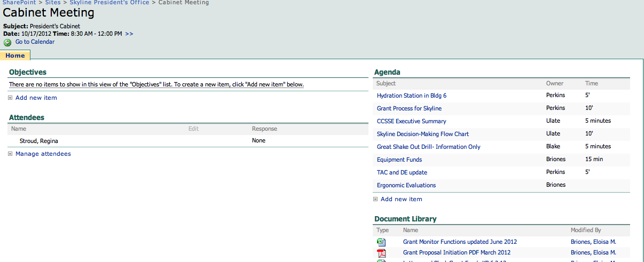Open the CCSSE Executive Summary agenda item
This screenshot has width=644, height=262.
pyautogui.click(x=411, y=121)
